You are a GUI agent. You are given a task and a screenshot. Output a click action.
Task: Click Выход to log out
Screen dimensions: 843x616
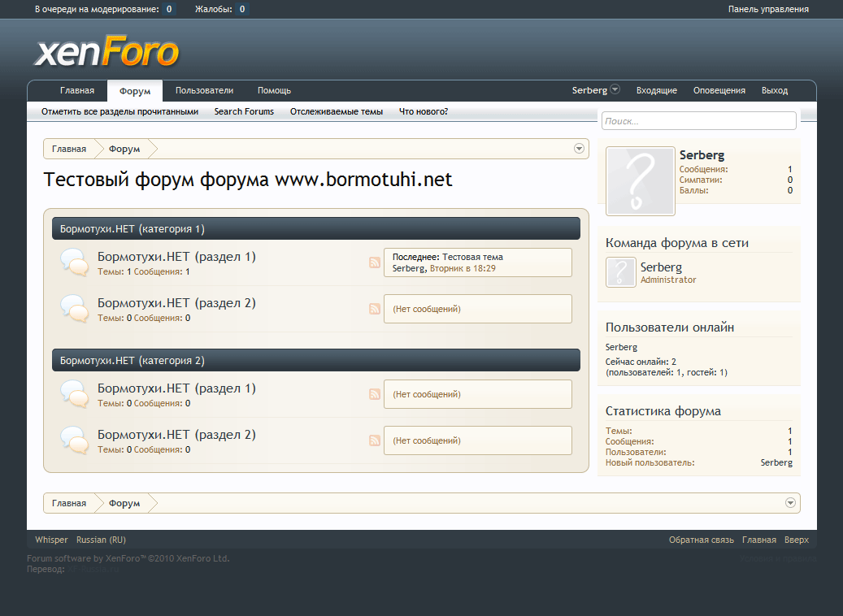click(x=775, y=90)
